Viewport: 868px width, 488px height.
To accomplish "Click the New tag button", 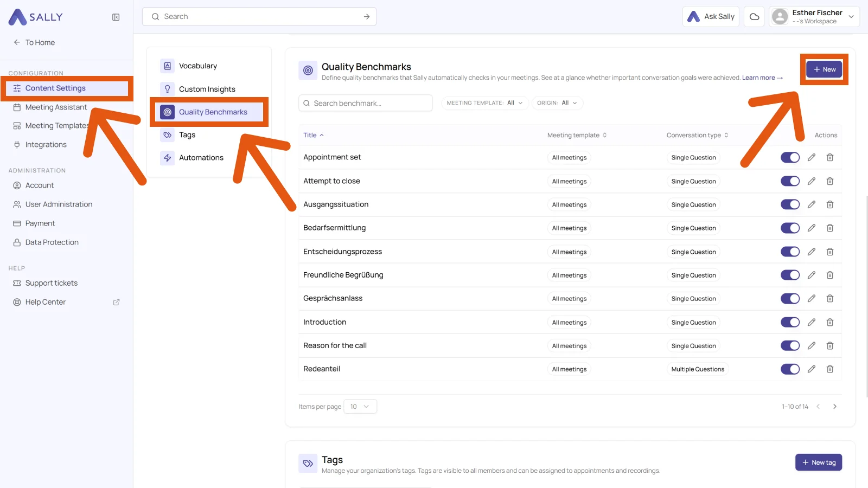I will (x=819, y=463).
